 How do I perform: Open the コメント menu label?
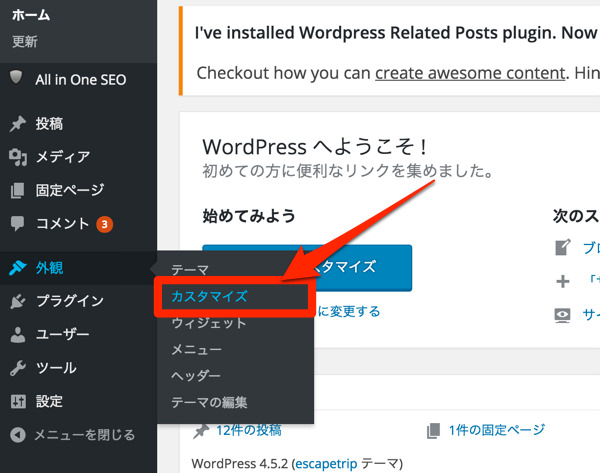tap(62, 223)
